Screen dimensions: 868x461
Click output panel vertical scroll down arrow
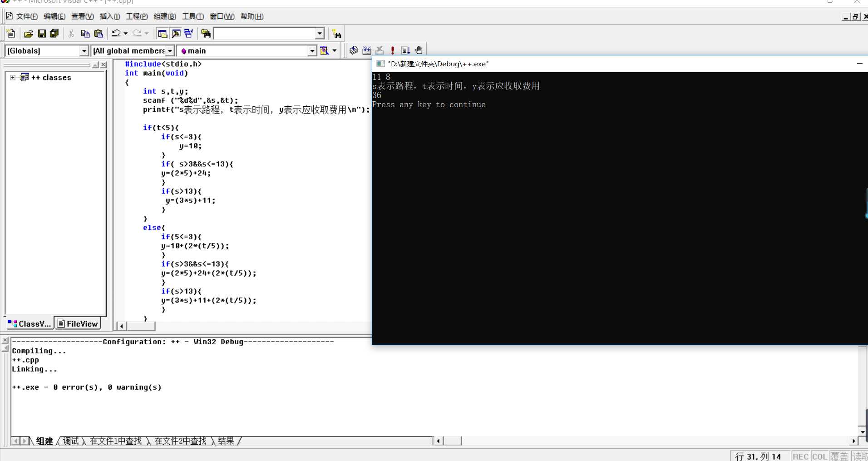(x=862, y=432)
